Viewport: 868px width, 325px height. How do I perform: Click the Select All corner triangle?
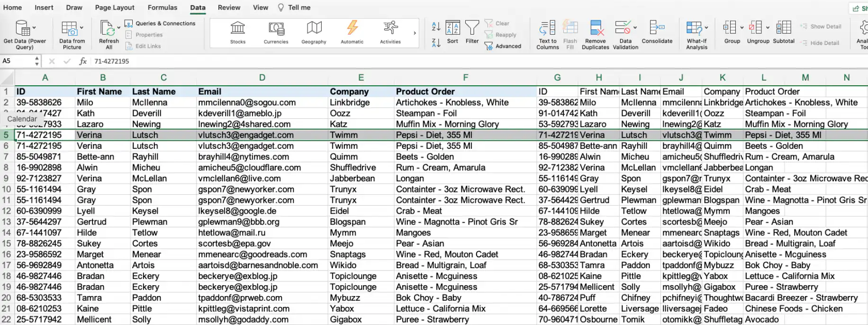pyautogui.click(x=7, y=78)
